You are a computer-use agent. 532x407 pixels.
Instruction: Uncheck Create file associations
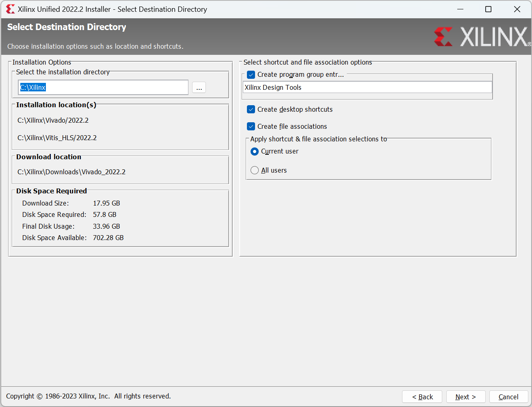(251, 126)
